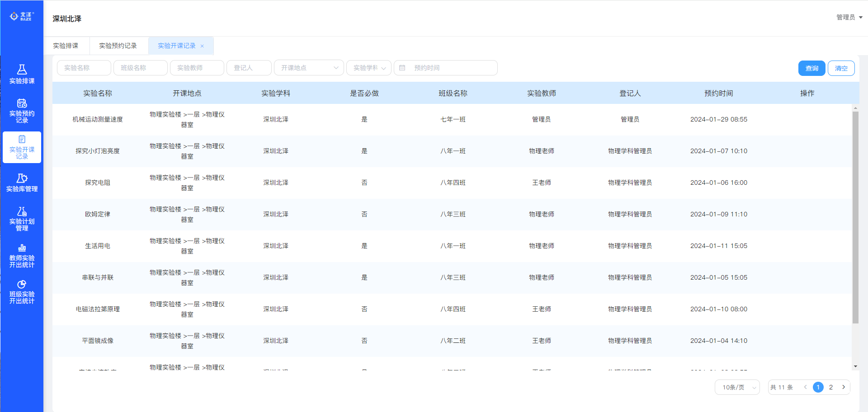
Task: Go to page 2 of results
Action: tap(830, 387)
